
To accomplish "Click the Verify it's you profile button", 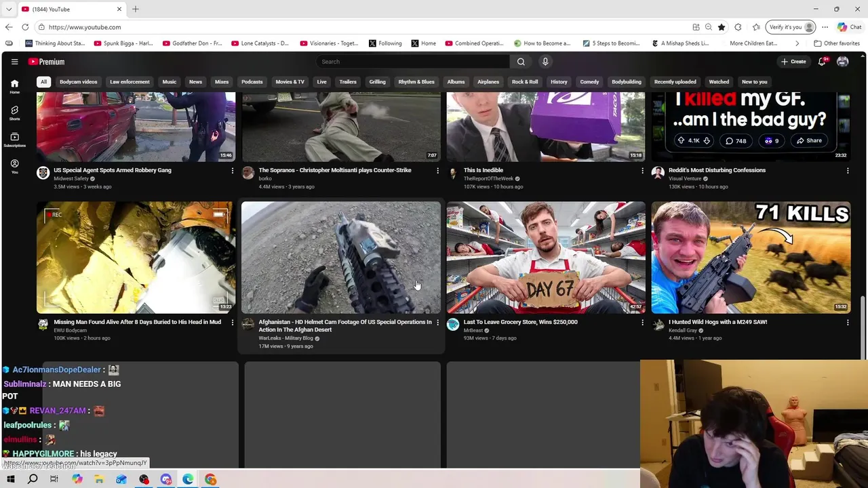I will pos(791,27).
